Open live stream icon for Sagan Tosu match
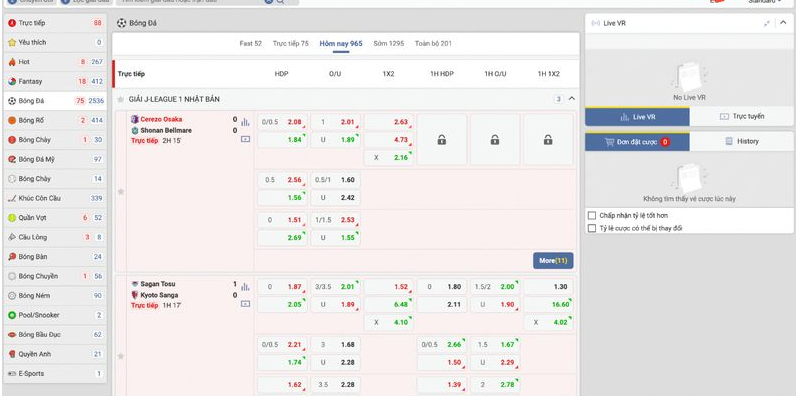Viewport: 796px width, 396px height. click(245, 304)
